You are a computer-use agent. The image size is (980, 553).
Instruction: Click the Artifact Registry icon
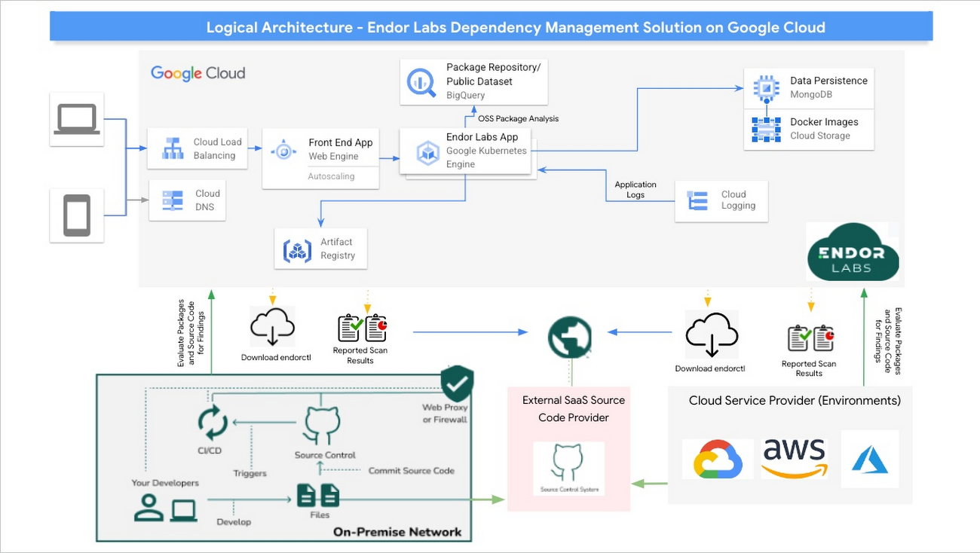tap(297, 250)
